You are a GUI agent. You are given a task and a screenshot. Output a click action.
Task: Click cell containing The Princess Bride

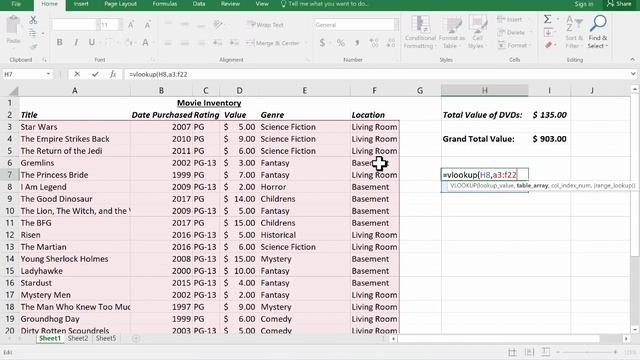point(75,175)
